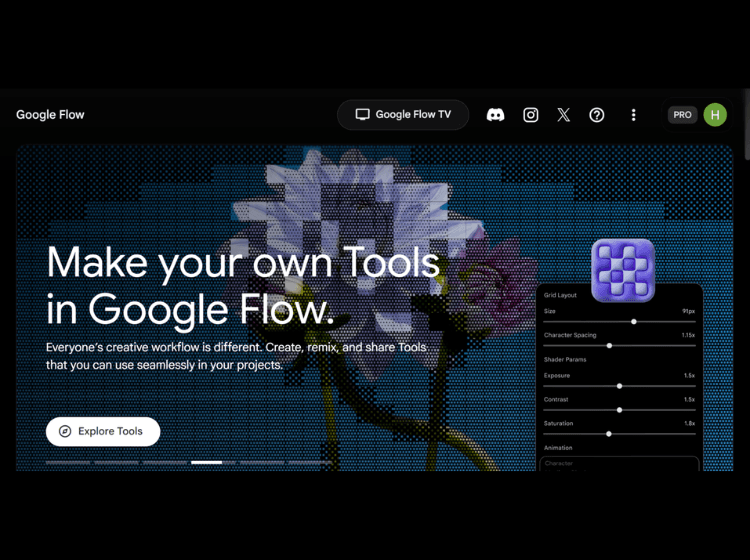Click the Explore Tools button
Screen dimensions: 750x560
(103, 431)
